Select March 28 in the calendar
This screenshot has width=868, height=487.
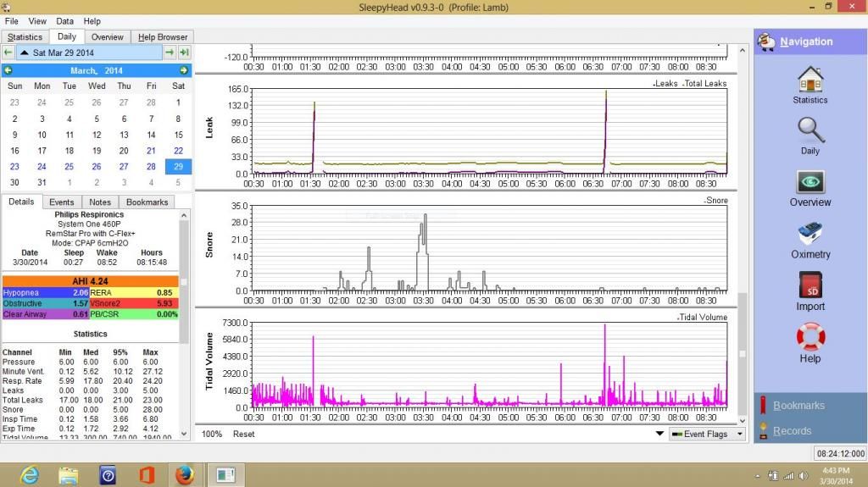pyautogui.click(x=151, y=166)
